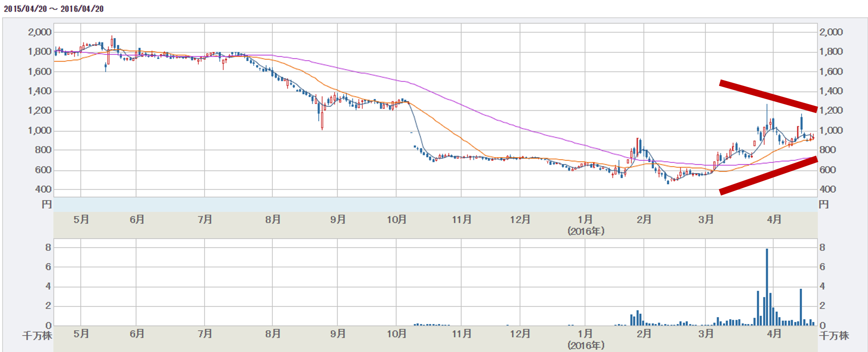Select (2016年) label under the price chart
Viewport: 868px width, 352px height.
[x=586, y=231]
